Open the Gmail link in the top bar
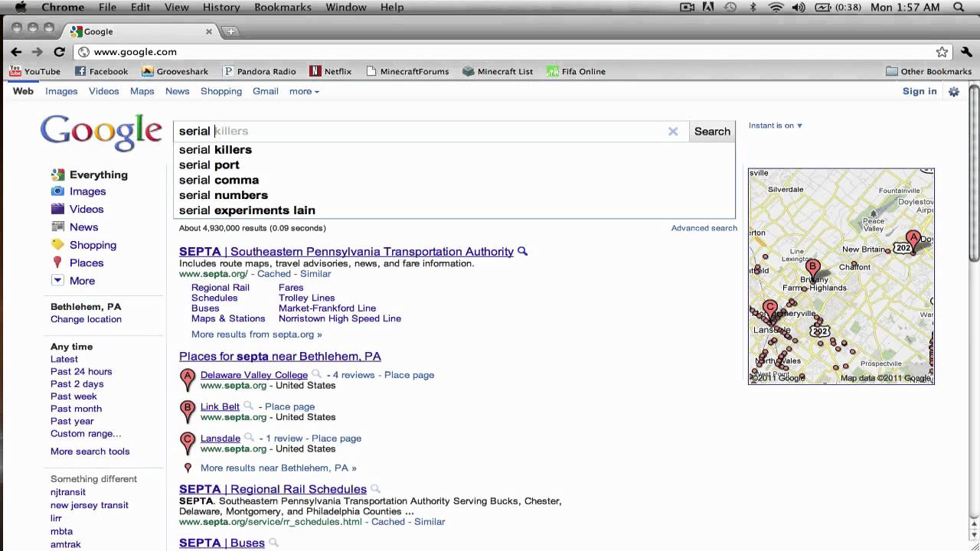 pyautogui.click(x=266, y=91)
